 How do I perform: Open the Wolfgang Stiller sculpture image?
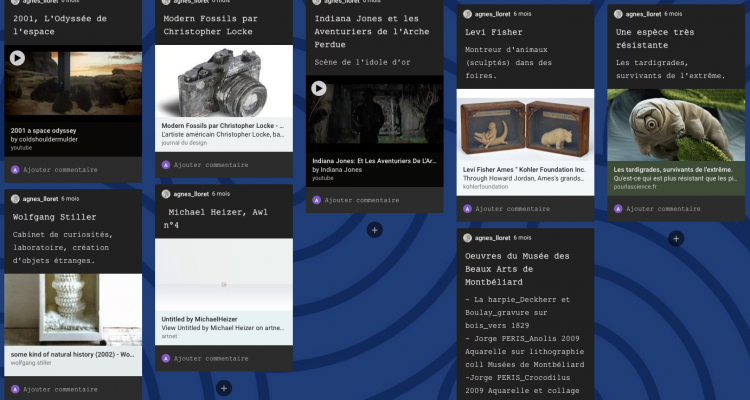pos(73,310)
